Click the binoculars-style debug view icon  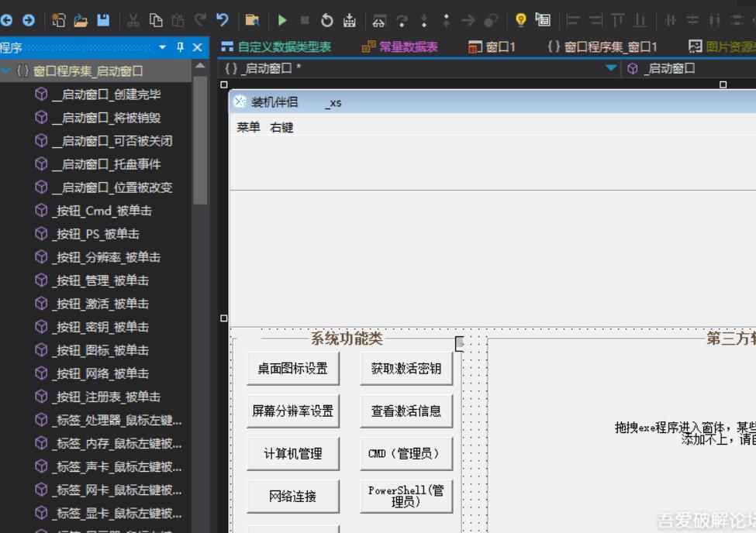click(x=379, y=20)
